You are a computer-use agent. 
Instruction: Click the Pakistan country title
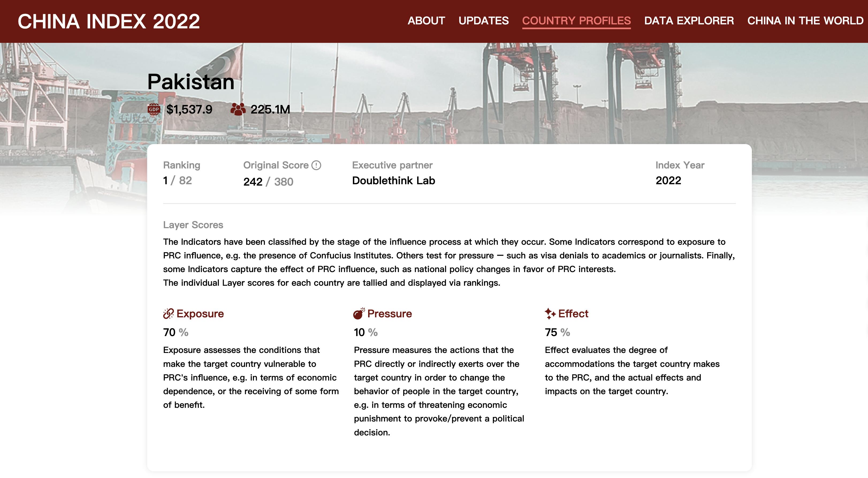click(x=191, y=82)
